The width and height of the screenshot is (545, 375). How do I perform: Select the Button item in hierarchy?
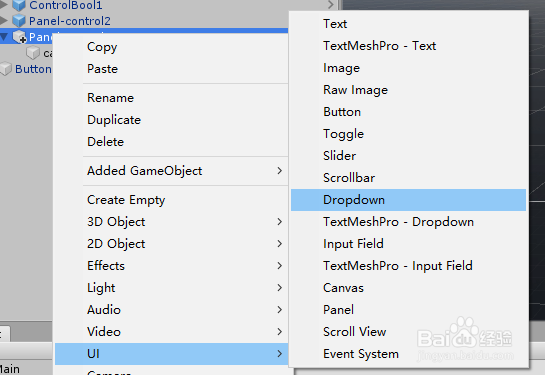tap(33, 69)
